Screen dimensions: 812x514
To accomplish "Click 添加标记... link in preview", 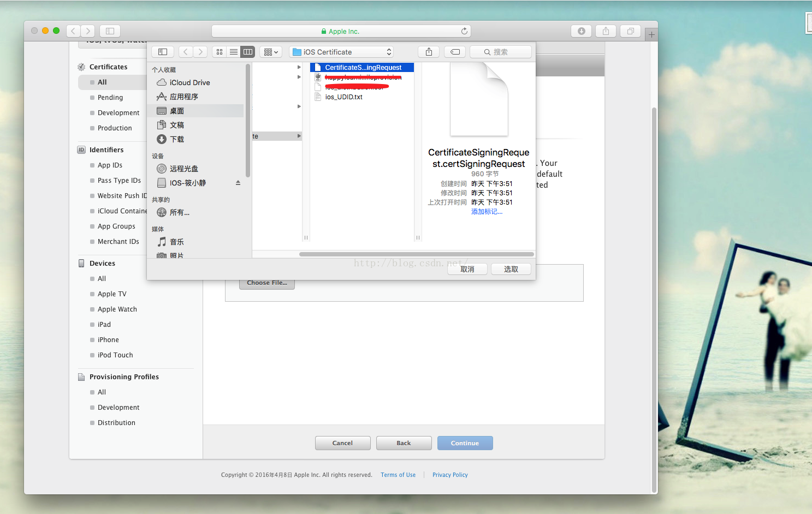I will click(487, 212).
